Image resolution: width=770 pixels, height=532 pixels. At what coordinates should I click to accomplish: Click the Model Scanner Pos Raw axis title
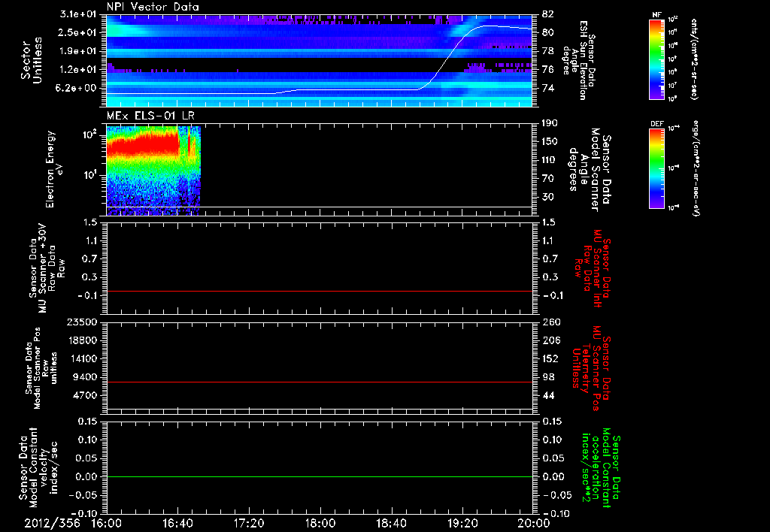click(x=41, y=368)
